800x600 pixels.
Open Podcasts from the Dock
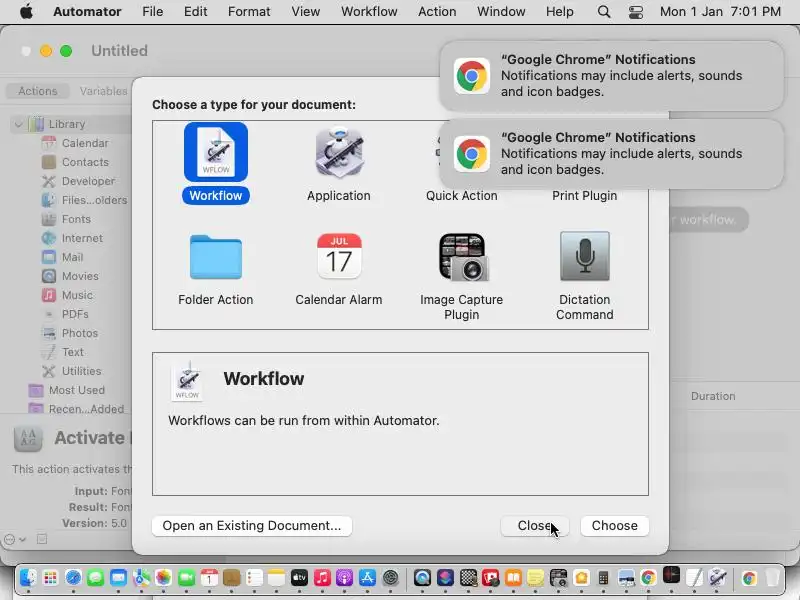(x=344, y=578)
